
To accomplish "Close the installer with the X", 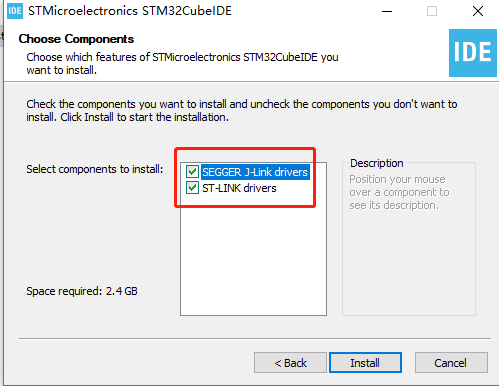I will [x=478, y=11].
